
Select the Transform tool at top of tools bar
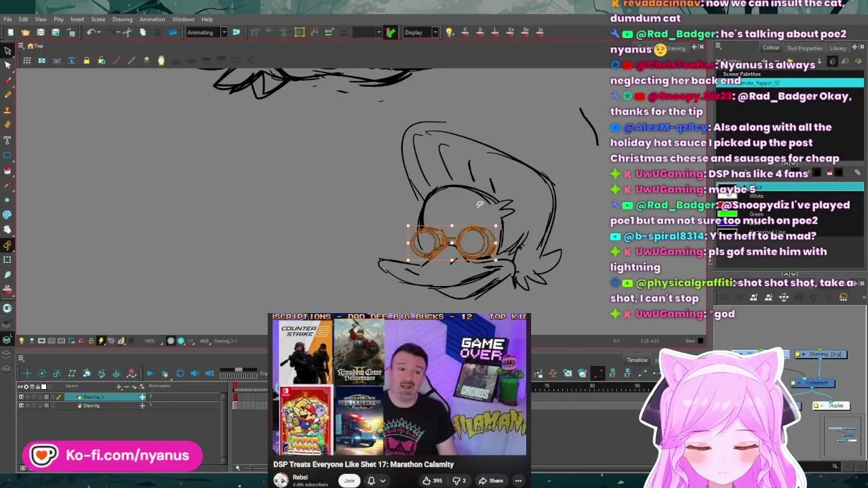click(x=7, y=51)
